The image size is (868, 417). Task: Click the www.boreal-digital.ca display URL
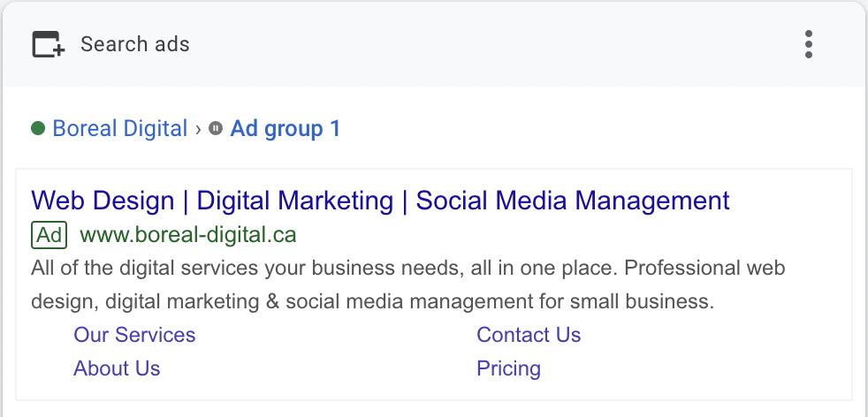tap(188, 235)
